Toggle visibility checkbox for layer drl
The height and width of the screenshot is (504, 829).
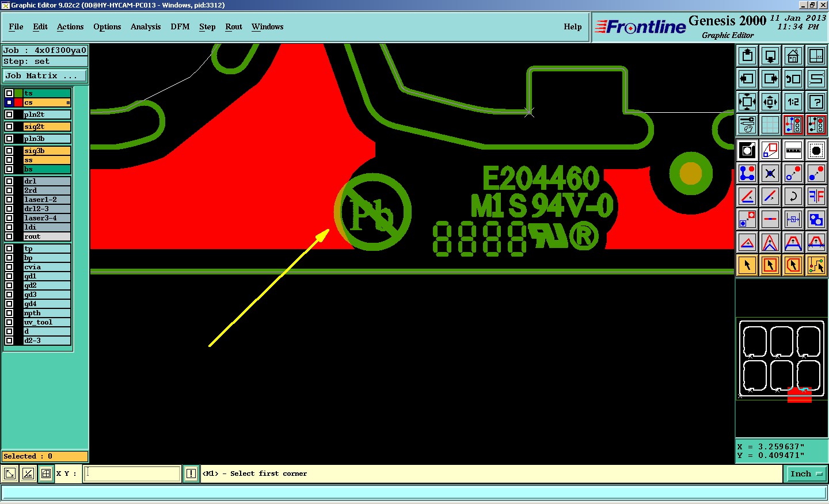9,181
